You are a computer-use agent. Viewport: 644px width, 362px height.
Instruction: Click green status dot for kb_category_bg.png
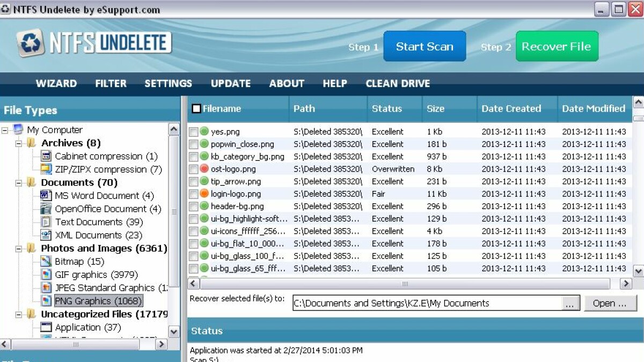[204, 157]
